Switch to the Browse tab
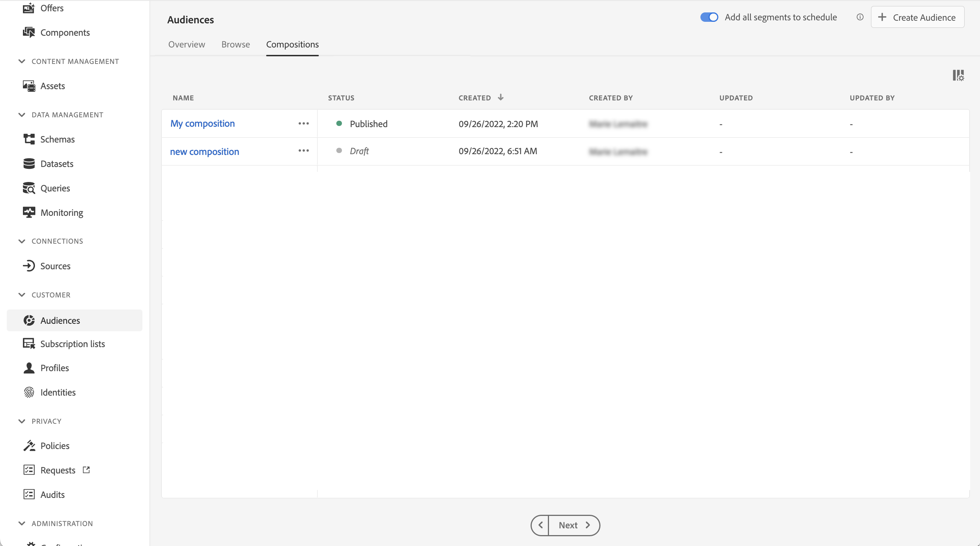980x546 pixels. pyautogui.click(x=236, y=44)
